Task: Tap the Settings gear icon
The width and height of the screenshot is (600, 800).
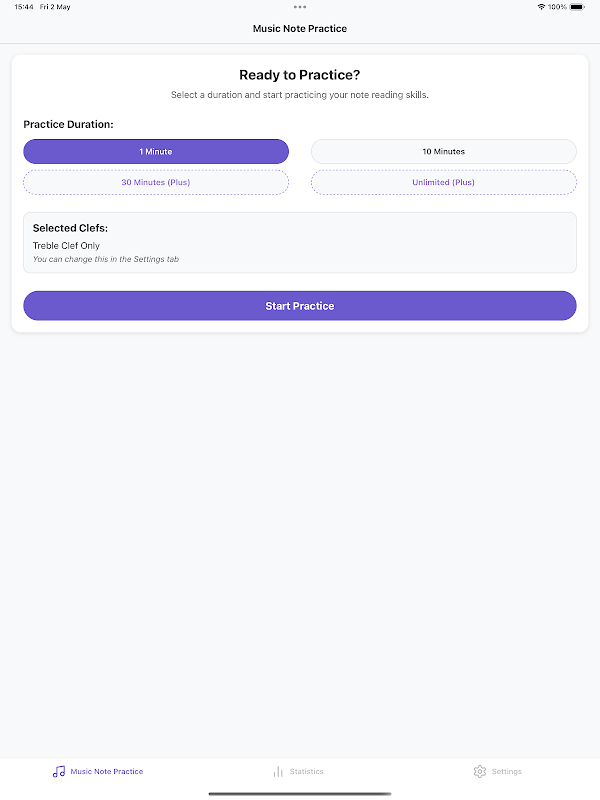Action: [480, 771]
